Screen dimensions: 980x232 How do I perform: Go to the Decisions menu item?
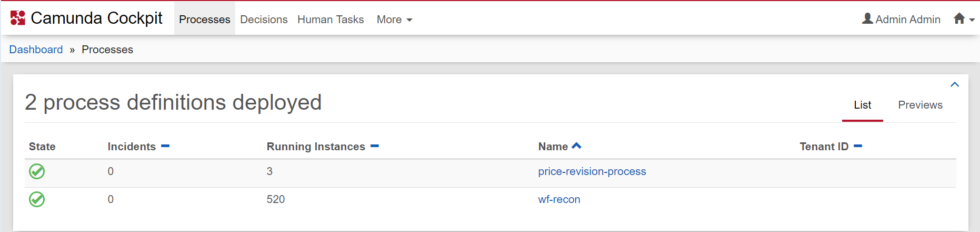pos(264,20)
